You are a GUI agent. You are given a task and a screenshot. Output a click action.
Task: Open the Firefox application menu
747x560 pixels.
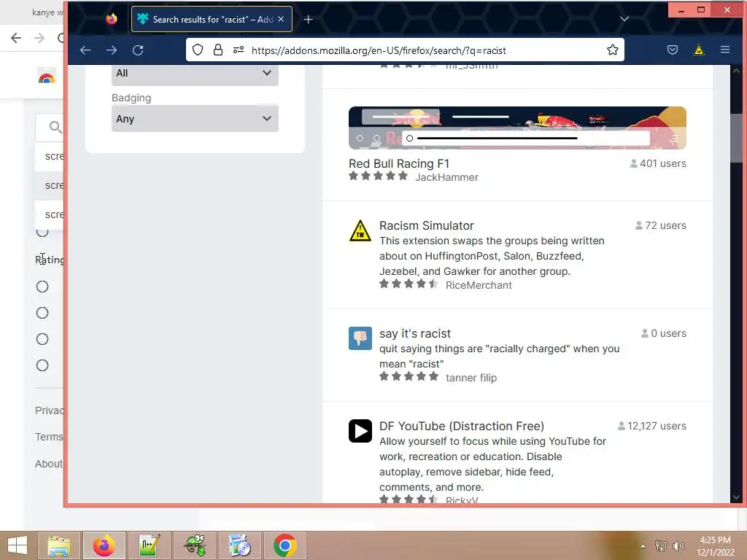(724, 50)
